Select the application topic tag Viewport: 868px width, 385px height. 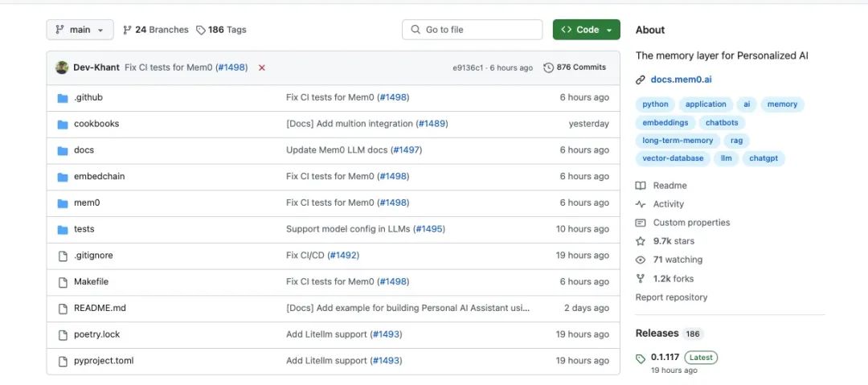coord(706,104)
